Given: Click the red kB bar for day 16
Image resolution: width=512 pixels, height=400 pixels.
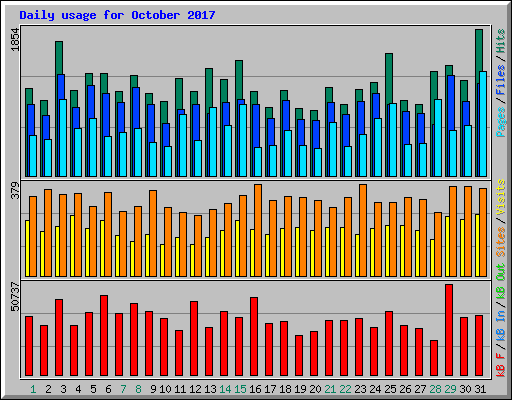Looking at the screenshot, I should 254,337.
